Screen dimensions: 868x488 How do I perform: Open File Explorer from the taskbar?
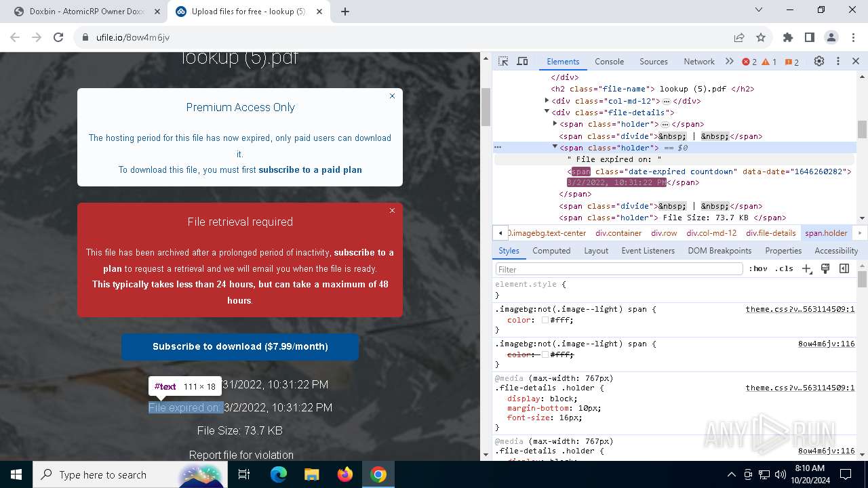click(x=311, y=474)
